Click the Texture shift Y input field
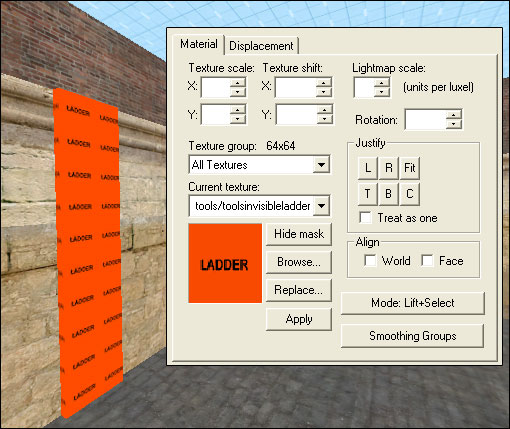 pyautogui.click(x=296, y=115)
